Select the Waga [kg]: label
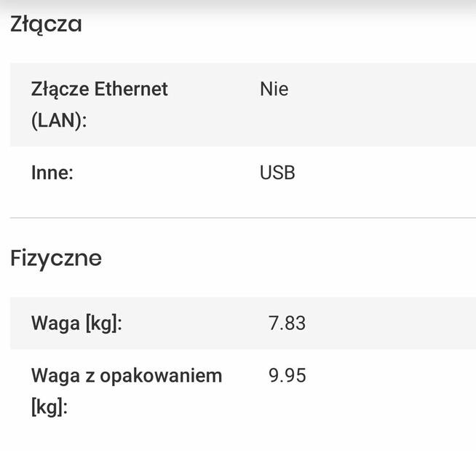 76,323
